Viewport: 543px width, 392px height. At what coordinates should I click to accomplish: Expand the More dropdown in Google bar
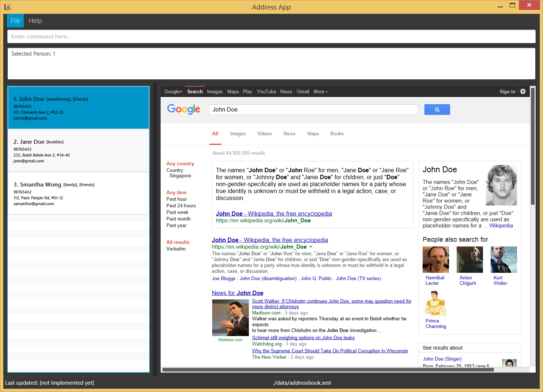pyautogui.click(x=321, y=92)
